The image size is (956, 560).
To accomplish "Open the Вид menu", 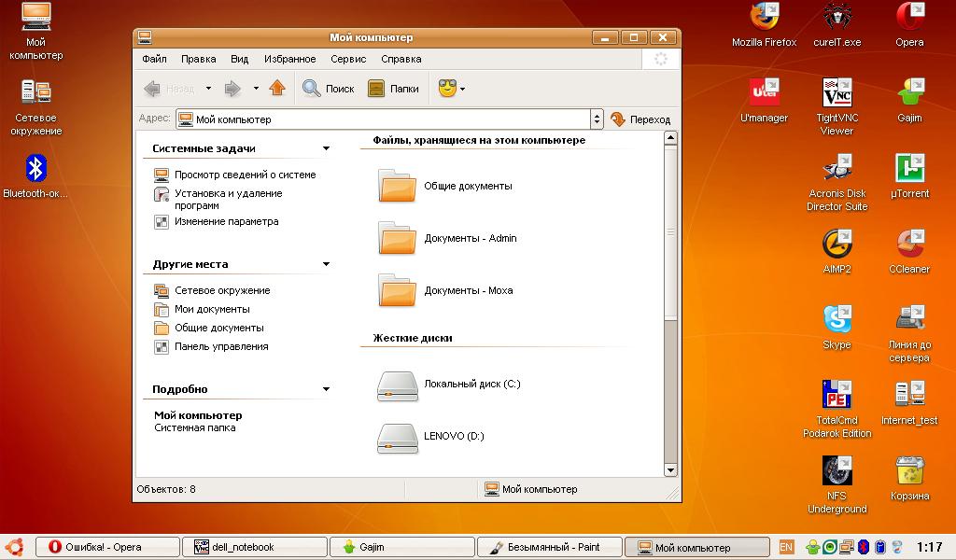I will 239,59.
